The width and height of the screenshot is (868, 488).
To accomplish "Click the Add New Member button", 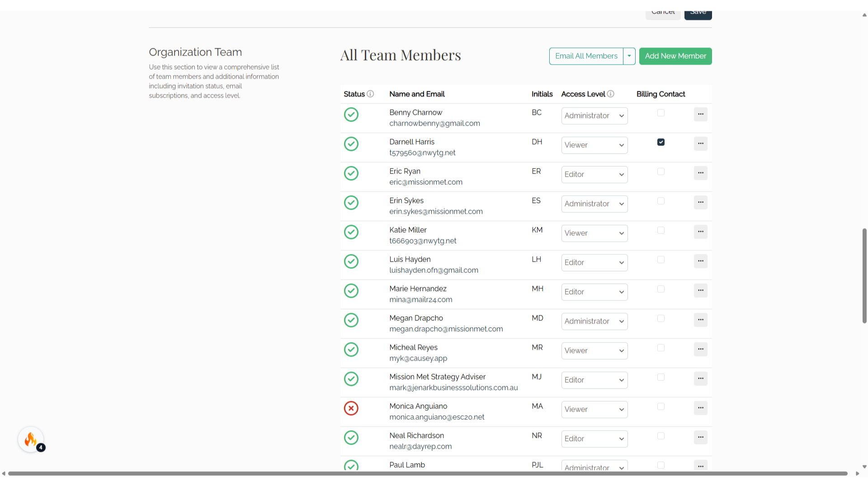I will click(x=675, y=56).
